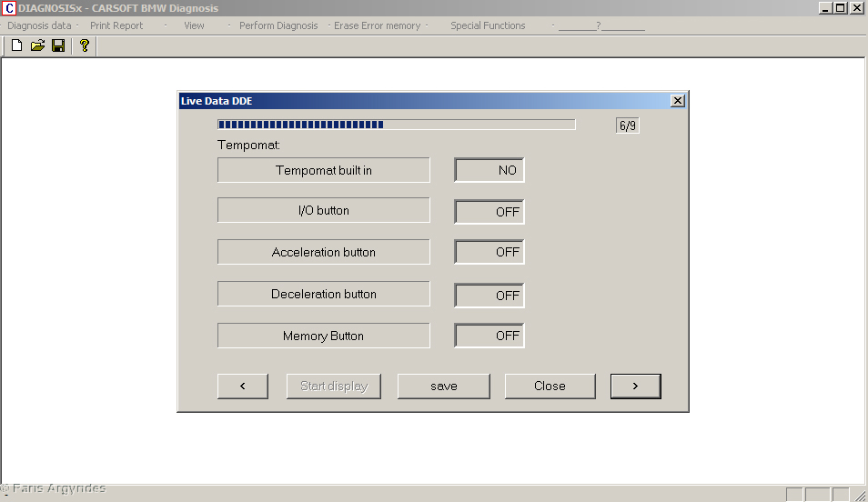Image resolution: width=868 pixels, height=502 pixels.
Task: Click the Acceleration button OFF value field
Action: point(490,252)
